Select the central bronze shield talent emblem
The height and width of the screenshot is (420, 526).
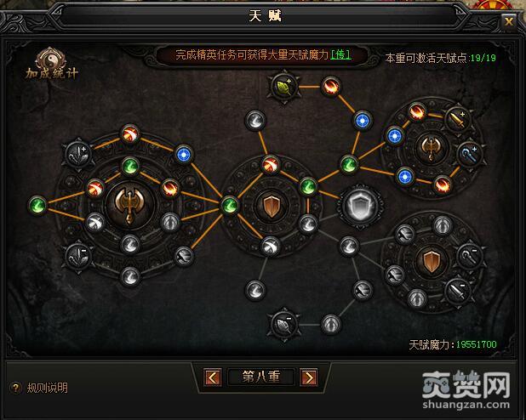point(272,206)
